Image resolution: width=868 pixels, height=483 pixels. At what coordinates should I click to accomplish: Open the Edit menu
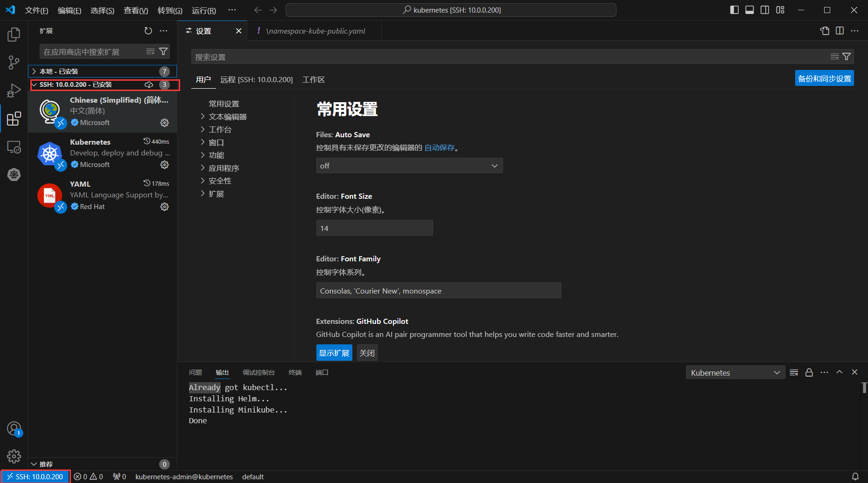pyautogui.click(x=69, y=10)
